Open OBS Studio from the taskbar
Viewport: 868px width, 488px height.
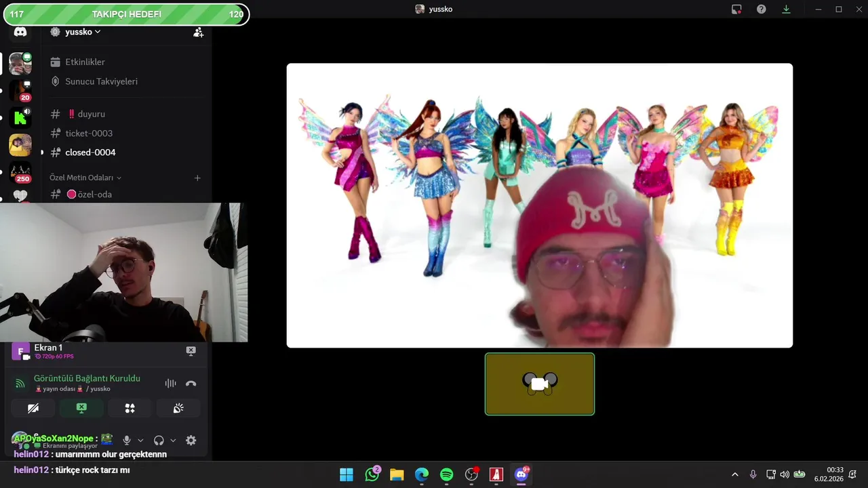(x=471, y=474)
